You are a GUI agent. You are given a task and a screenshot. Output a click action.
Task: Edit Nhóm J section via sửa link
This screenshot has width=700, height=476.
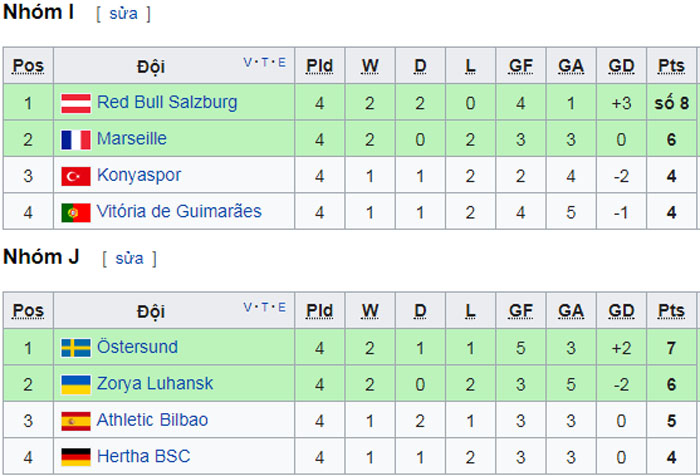click(x=129, y=258)
